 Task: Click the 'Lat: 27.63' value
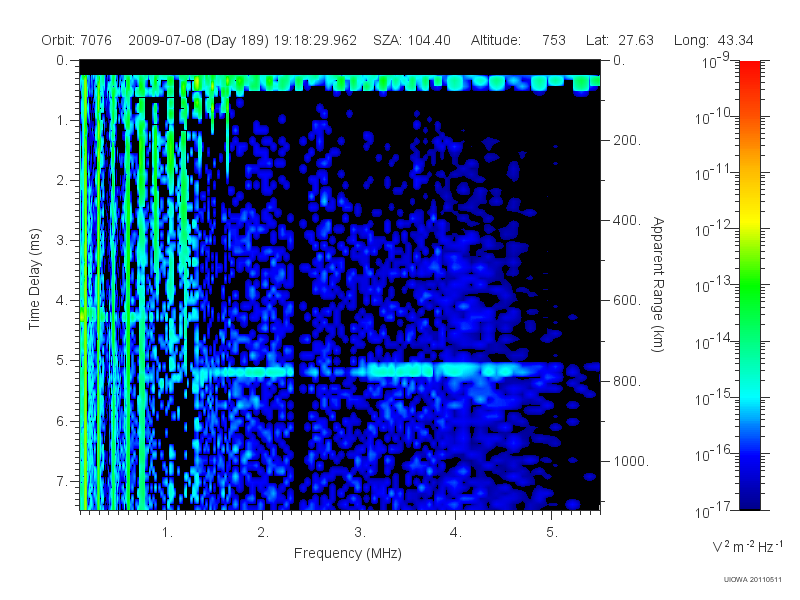tap(619, 40)
